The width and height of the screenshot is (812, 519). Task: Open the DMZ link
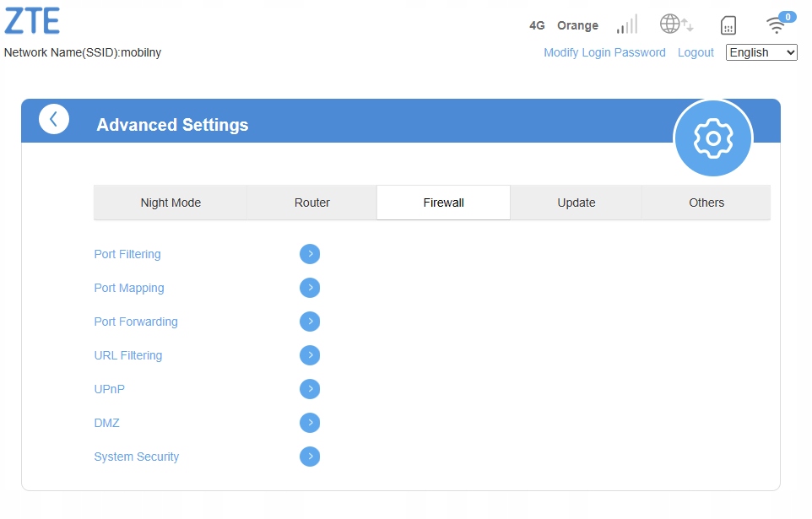point(106,423)
